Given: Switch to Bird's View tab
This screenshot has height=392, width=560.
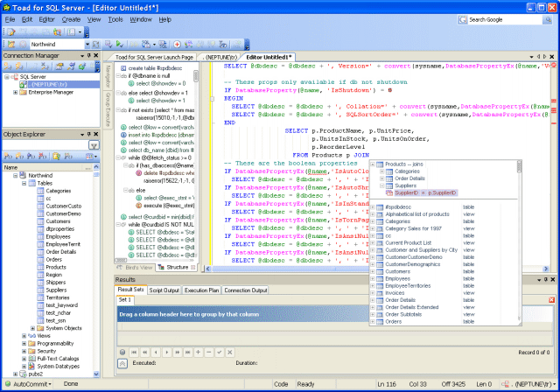Looking at the screenshot, I should [x=136, y=268].
